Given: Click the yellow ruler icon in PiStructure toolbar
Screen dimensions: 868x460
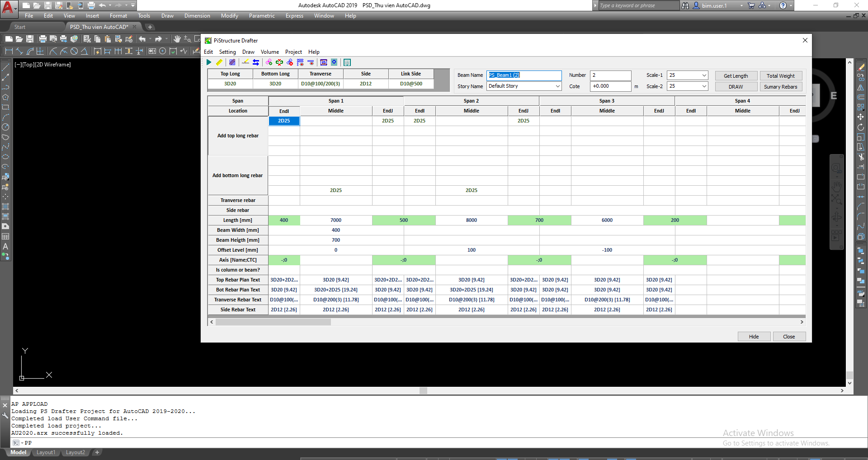Looking at the screenshot, I should 219,62.
